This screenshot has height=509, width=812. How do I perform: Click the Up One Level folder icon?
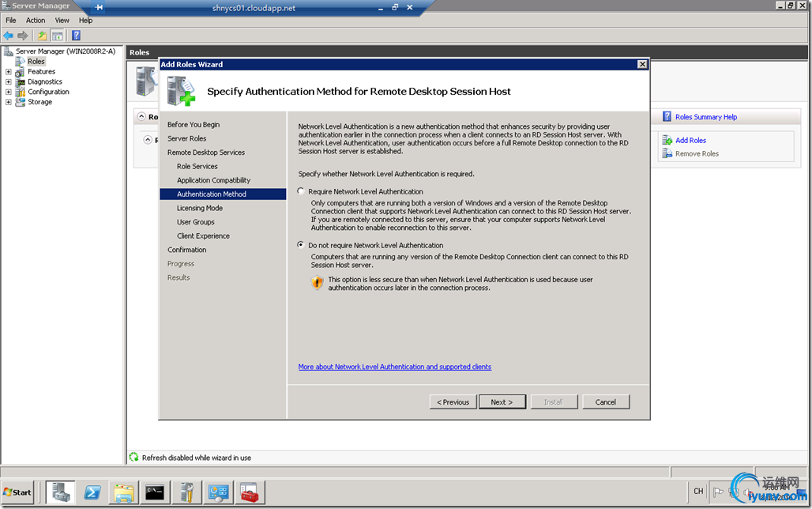pos(42,36)
